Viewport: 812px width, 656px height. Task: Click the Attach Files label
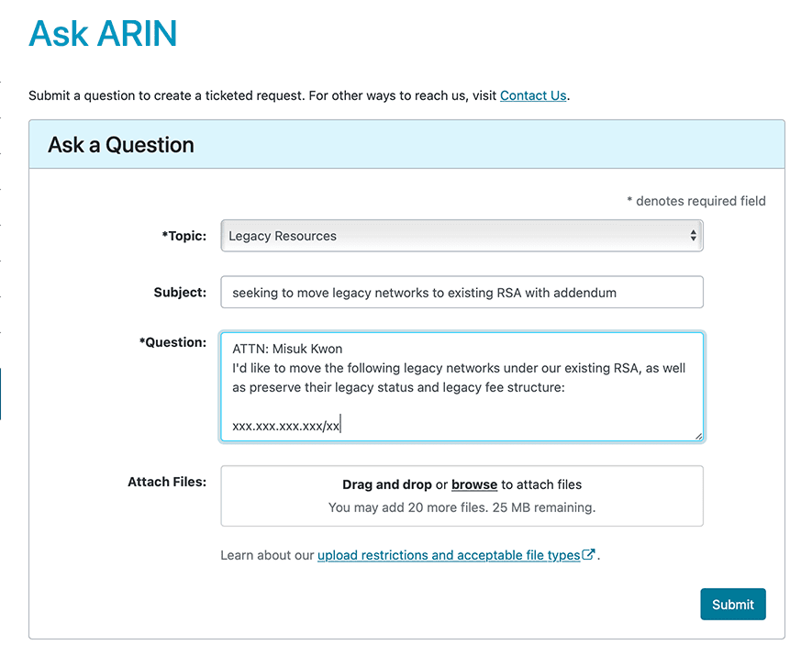click(167, 482)
